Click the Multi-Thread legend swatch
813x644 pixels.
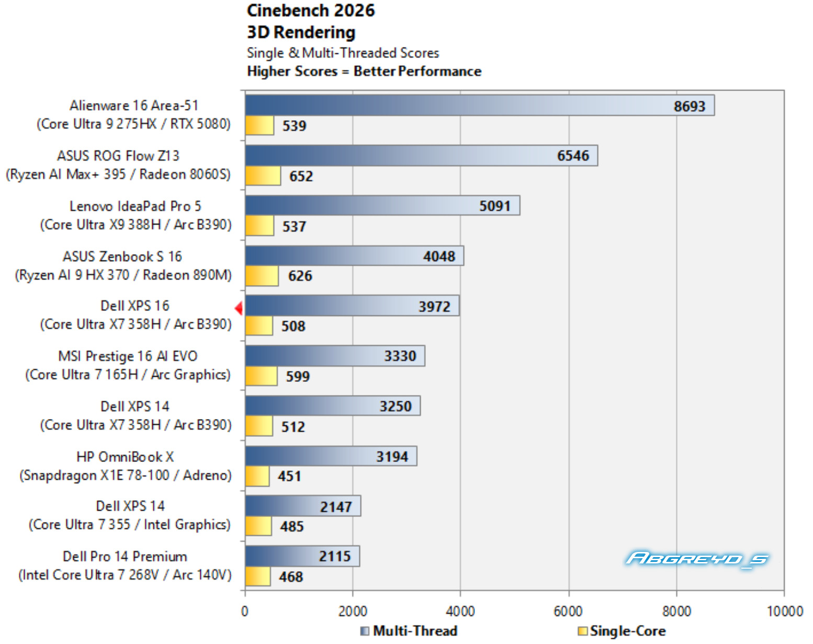tap(365, 631)
